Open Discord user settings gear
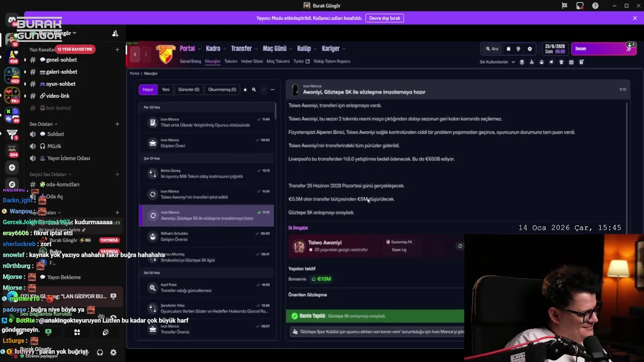The height and width of the screenshot is (362, 644). click(x=113, y=352)
